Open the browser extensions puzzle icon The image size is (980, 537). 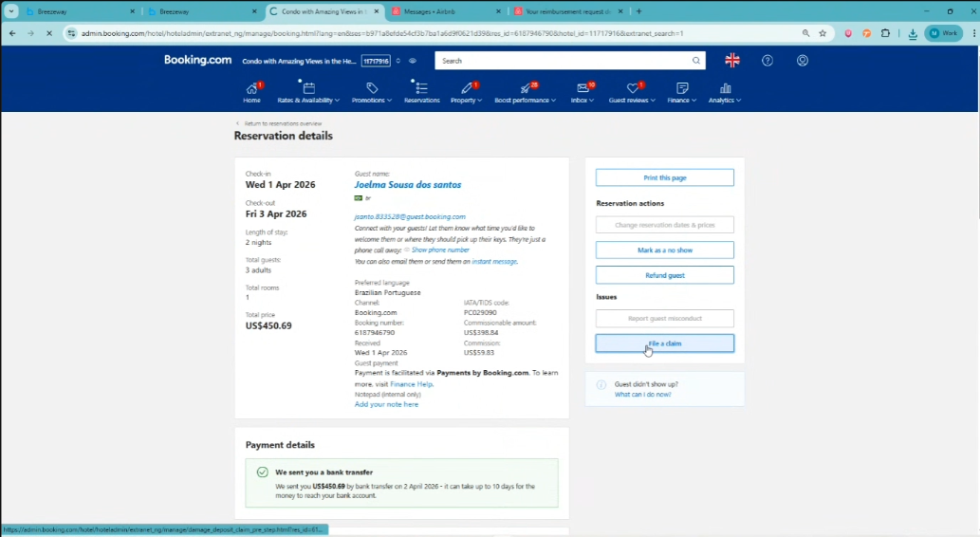(885, 33)
